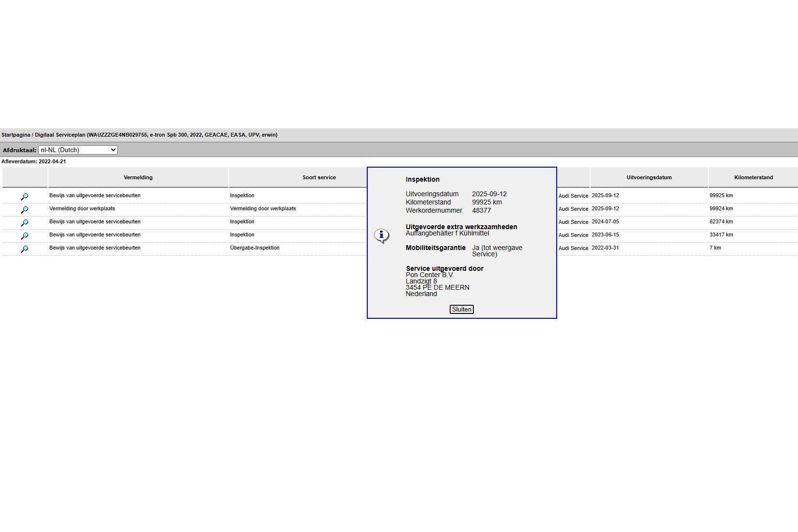798x532 pixels.
Task: Click Werkordernummer value 48377 in dialog
Action: 482,211
